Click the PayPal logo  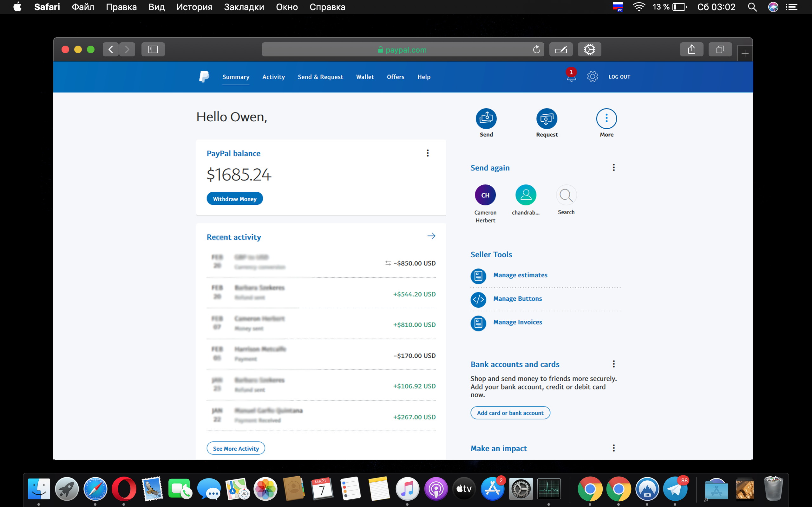(204, 76)
